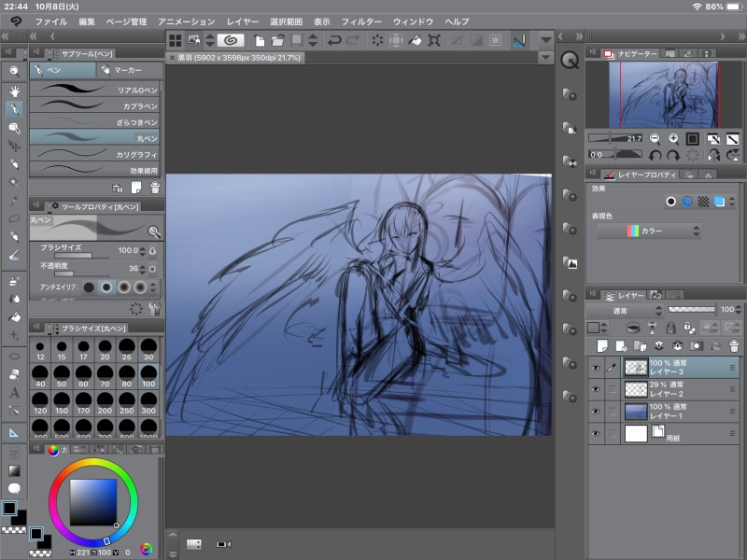
Task: Click the color wheel hue ring
Action: coord(92,462)
